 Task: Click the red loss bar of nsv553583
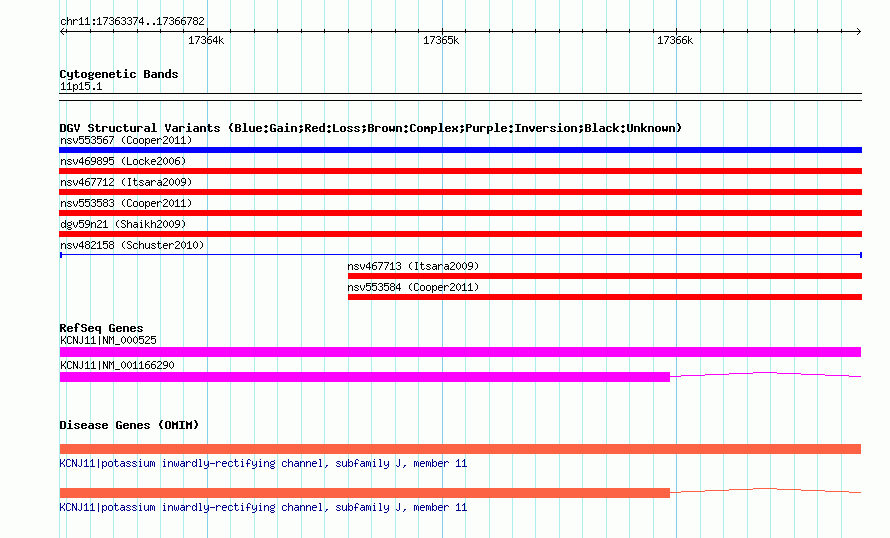(460, 213)
